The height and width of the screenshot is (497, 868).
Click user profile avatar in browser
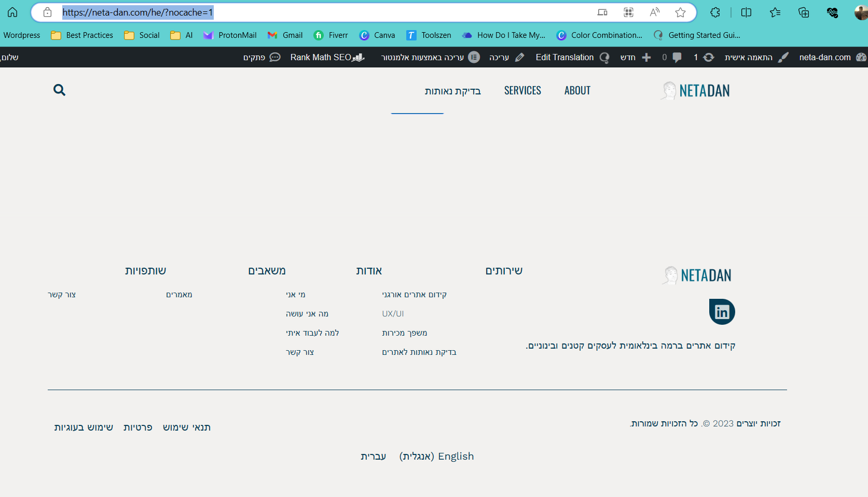tap(861, 12)
